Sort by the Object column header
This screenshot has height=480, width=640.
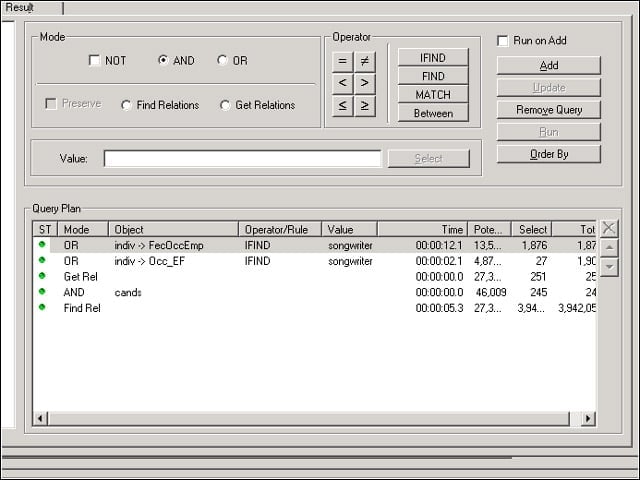[173, 229]
